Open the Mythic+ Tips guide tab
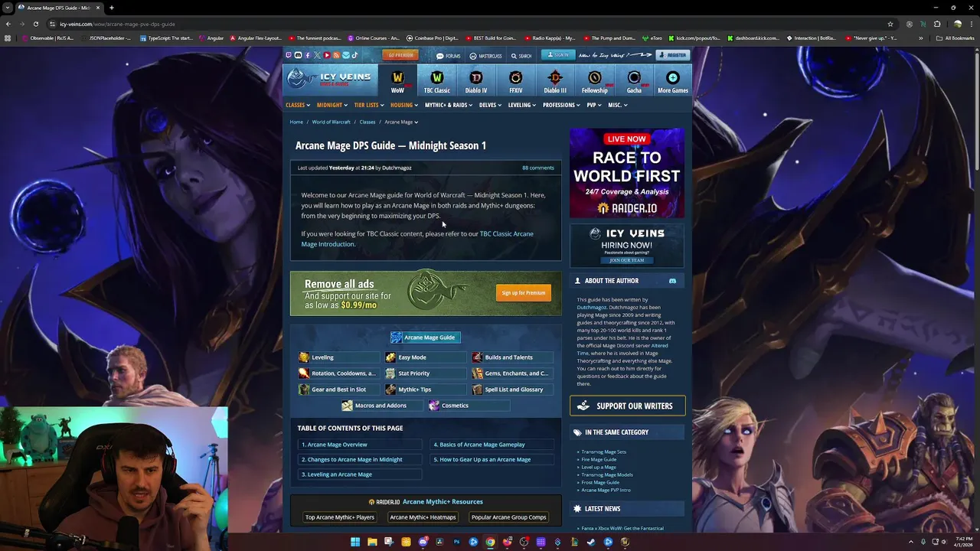Image resolution: width=980 pixels, height=551 pixels. 425,390
